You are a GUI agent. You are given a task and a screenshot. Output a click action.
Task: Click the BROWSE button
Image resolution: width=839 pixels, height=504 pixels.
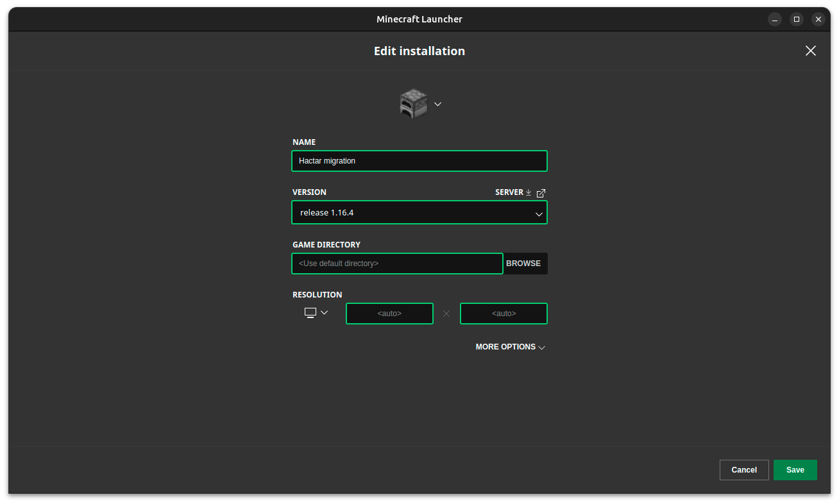(524, 264)
